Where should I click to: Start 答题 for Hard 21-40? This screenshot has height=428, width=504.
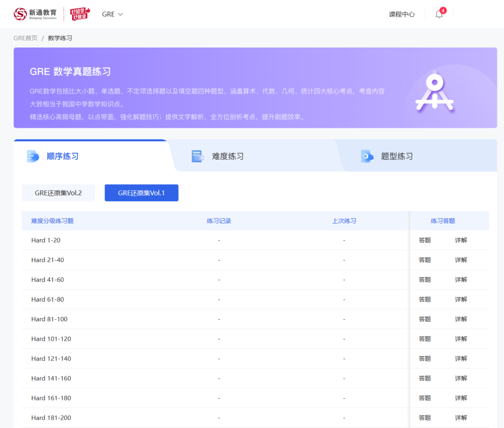tap(425, 260)
